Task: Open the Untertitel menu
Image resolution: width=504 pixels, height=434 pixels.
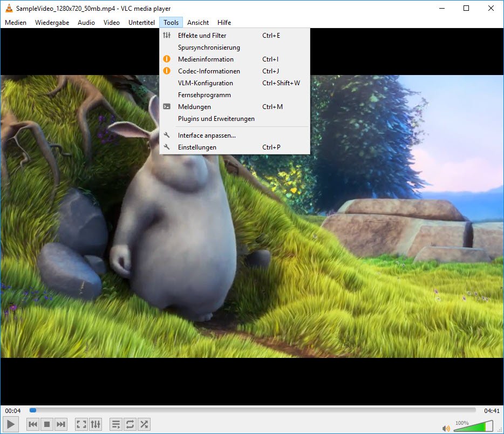Action: [141, 23]
